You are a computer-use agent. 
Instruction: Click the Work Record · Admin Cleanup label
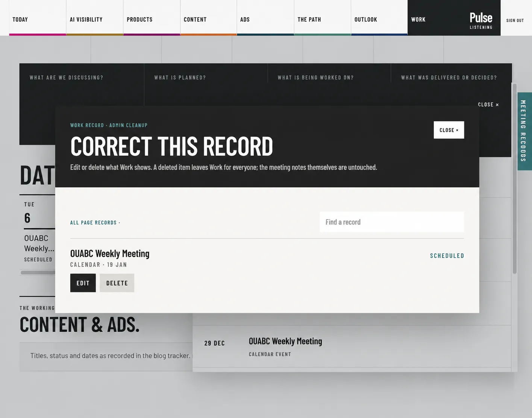coord(109,125)
